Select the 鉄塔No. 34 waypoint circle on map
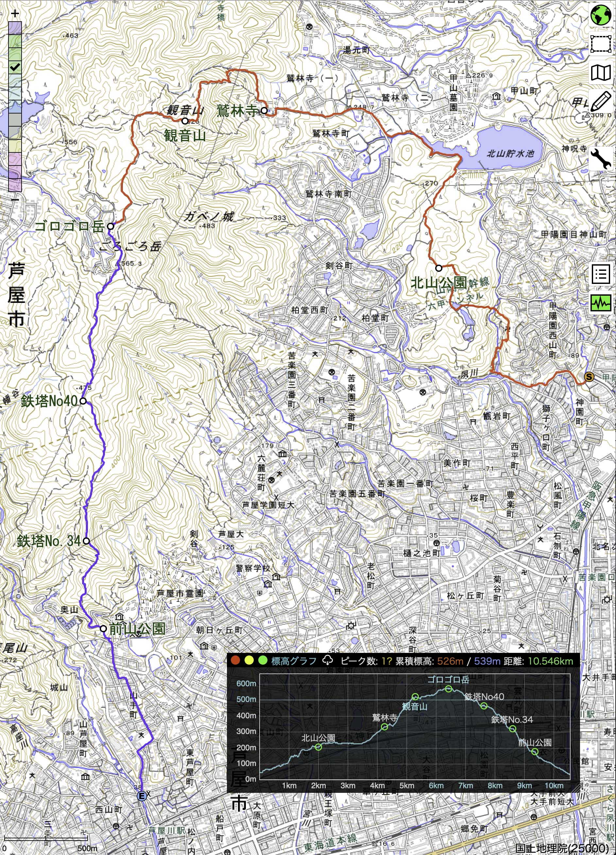 (86, 541)
